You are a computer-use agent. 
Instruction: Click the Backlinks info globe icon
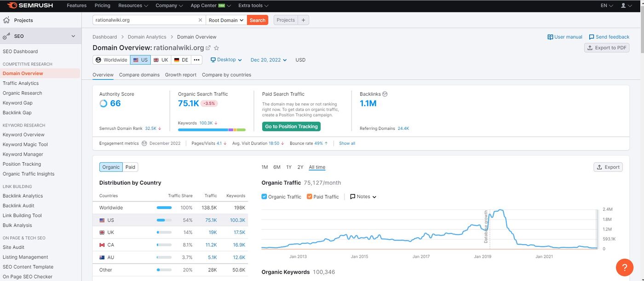[385, 94]
